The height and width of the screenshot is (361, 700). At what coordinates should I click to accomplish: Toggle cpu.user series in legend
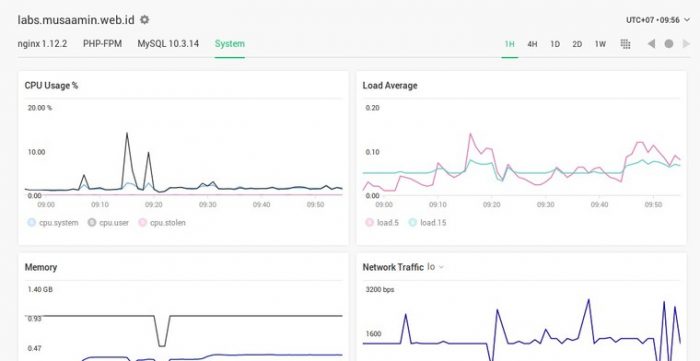pyautogui.click(x=108, y=223)
